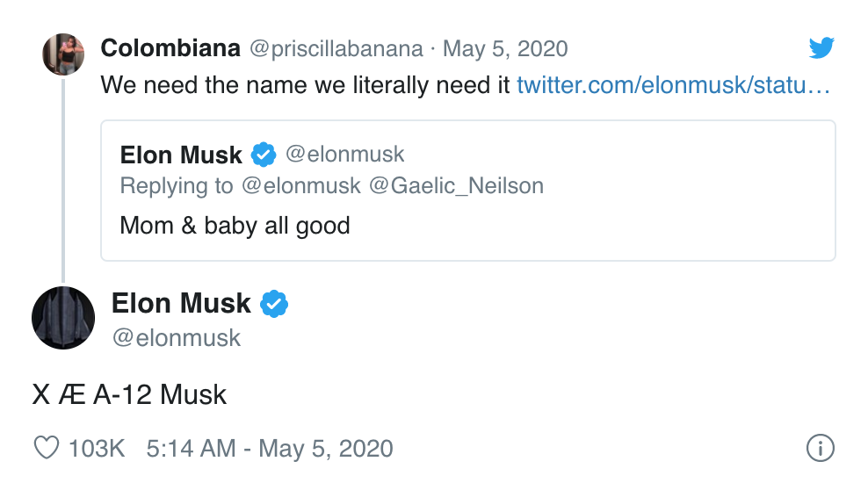Open the large Elon Musk author name
Viewport: 868px width, 483px height.
click(x=181, y=304)
